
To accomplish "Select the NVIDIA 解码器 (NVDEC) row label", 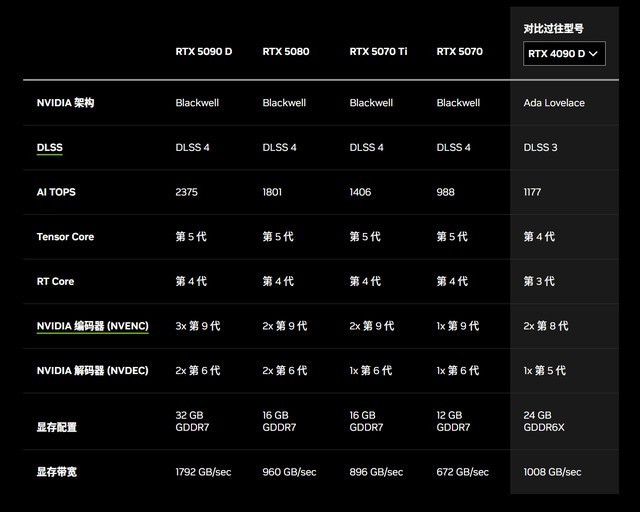I will pyautogui.click(x=93, y=370).
